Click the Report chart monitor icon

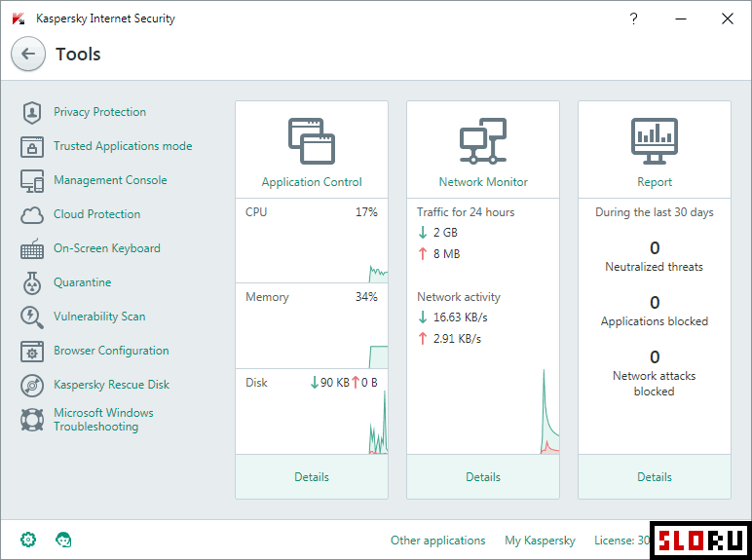click(x=655, y=141)
